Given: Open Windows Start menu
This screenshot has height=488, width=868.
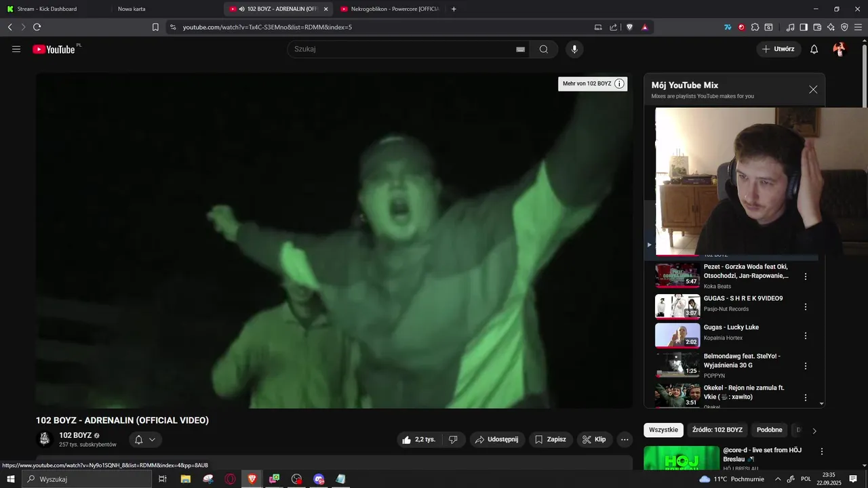Looking at the screenshot, I should click(x=10, y=479).
